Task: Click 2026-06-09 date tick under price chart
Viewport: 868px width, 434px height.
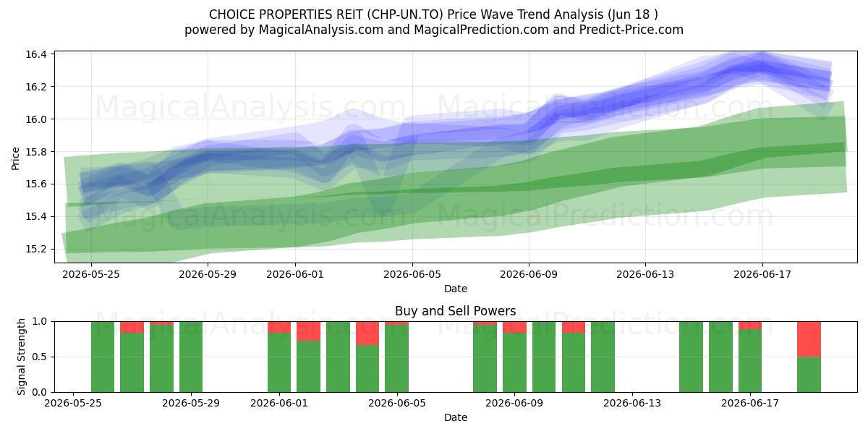Action: (529, 274)
